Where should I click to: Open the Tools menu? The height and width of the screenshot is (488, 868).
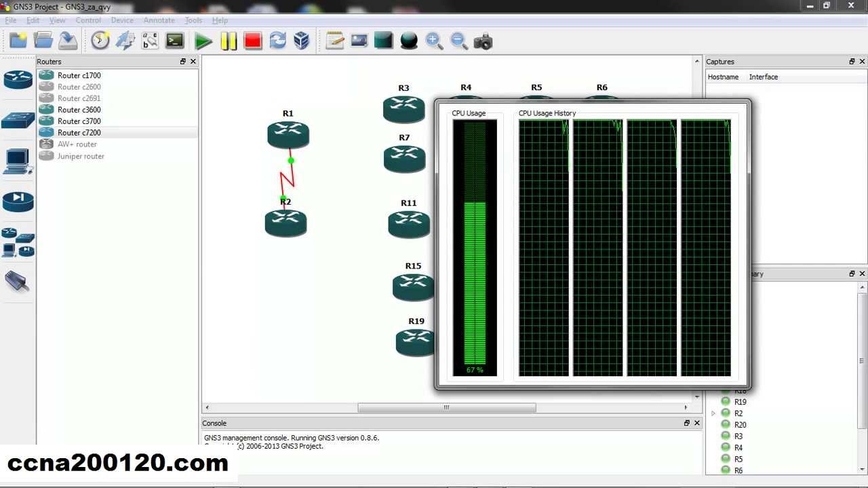point(193,20)
